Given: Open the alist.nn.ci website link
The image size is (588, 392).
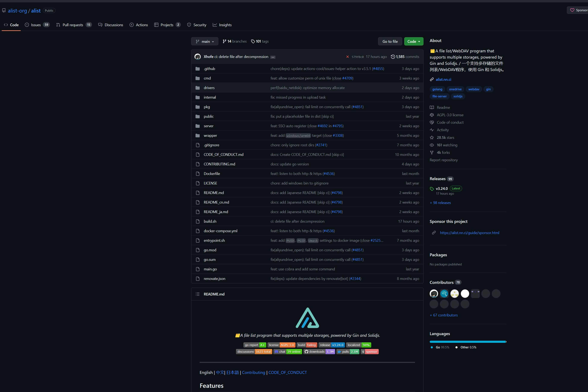Looking at the screenshot, I should (443, 79).
